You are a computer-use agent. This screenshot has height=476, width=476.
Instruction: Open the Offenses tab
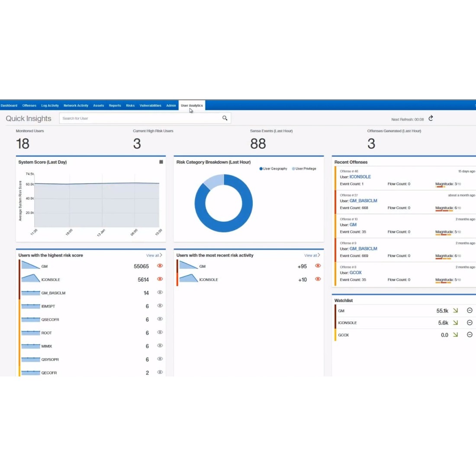point(29,106)
